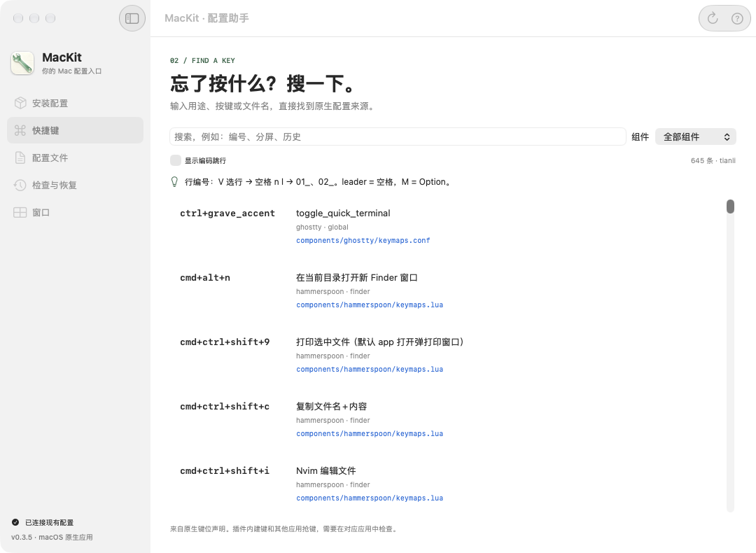Click the cmd+ctrl+shift+9 shortcut text

pyautogui.click(x=225, y=342)
